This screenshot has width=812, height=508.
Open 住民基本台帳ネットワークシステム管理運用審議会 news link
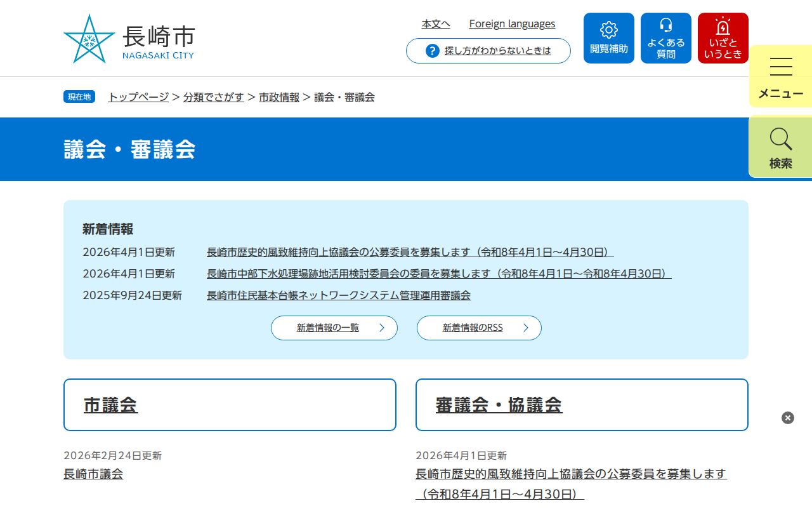point(338,295)
